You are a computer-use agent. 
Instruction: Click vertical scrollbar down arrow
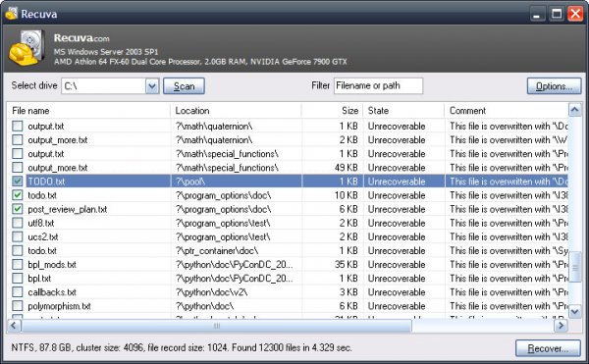(x=574, y=311)
